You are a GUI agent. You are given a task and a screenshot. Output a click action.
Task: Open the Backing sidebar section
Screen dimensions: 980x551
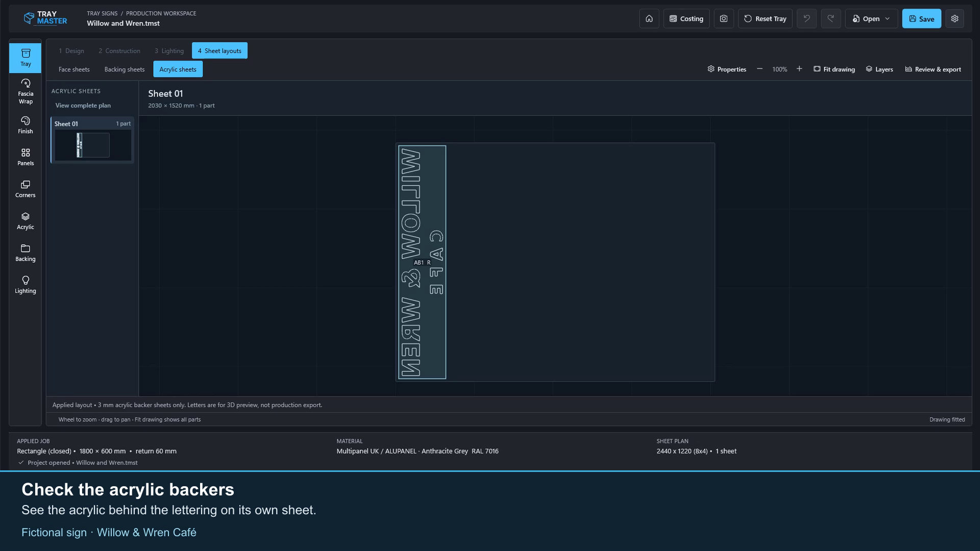point(25,253)
